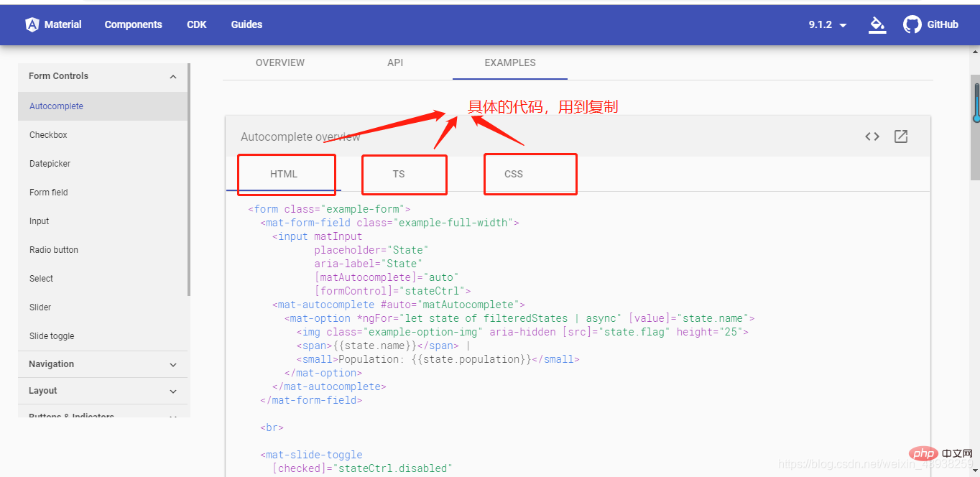Click code line '<mat-autocomplete #auto="matAutocomplete">'
The height and width of the screenshot is (477, 980).
(399, 305)
